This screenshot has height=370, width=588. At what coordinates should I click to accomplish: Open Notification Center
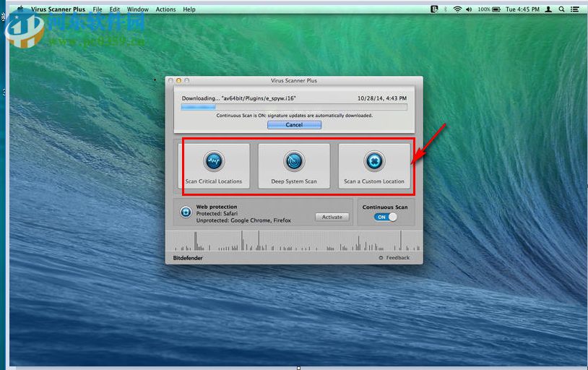[575, 9]
